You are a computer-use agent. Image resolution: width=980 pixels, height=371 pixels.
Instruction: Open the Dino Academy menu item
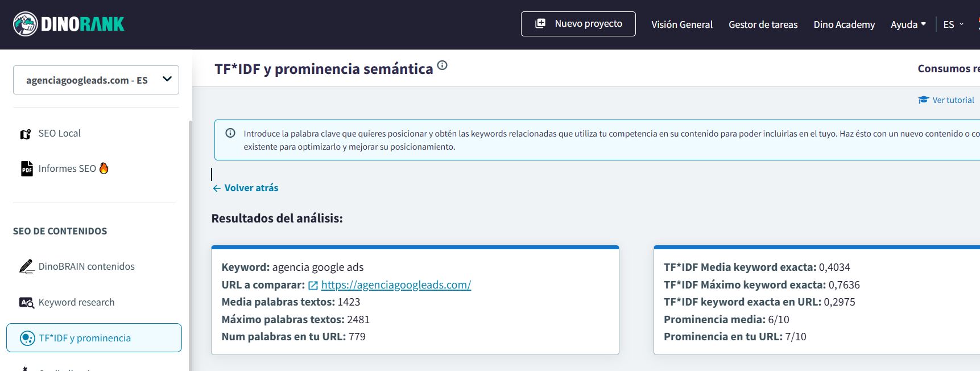pyautogui.click(x=844, y=24)
